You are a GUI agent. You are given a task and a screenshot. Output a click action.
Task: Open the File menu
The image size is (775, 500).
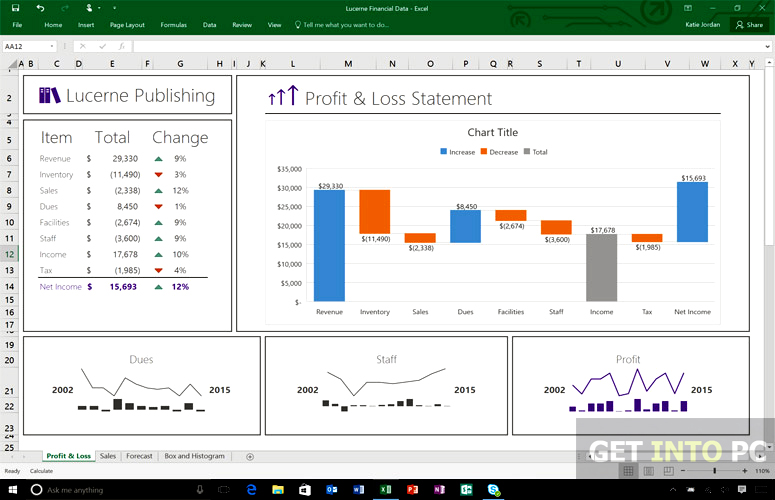[17, 25]
